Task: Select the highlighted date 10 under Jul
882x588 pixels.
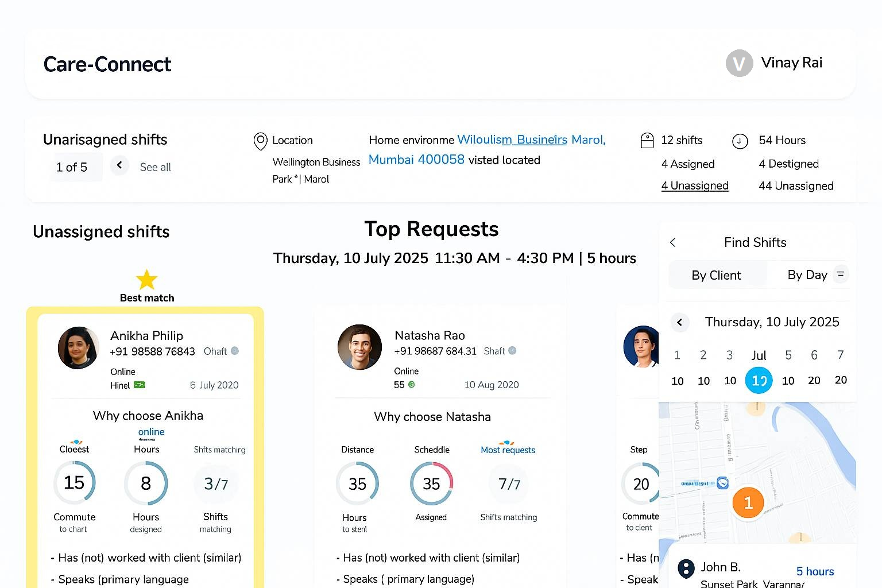Action: [x=759, y=380]
